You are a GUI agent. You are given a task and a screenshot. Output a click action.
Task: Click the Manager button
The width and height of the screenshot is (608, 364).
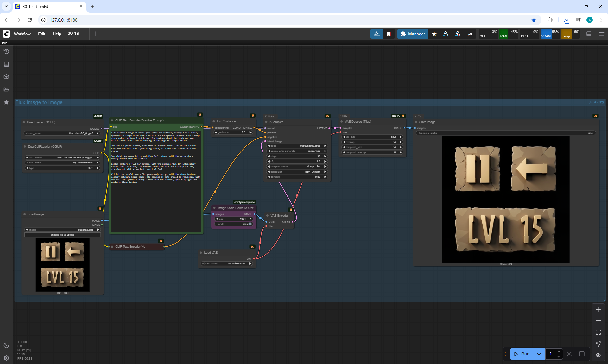(x=413, y=34)
